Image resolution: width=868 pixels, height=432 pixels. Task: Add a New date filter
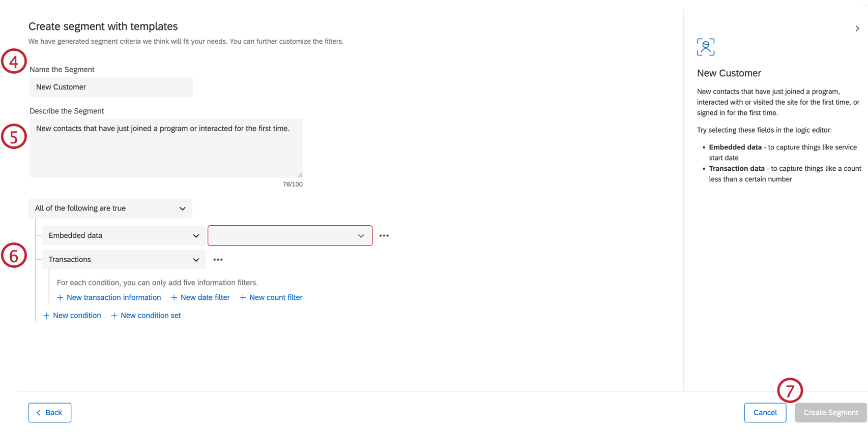205,298
